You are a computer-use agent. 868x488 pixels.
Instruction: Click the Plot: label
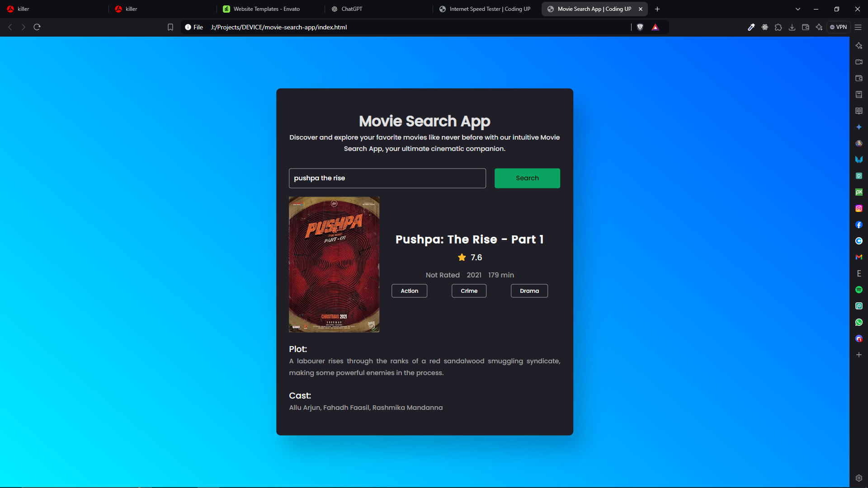[x=298, y=349]
